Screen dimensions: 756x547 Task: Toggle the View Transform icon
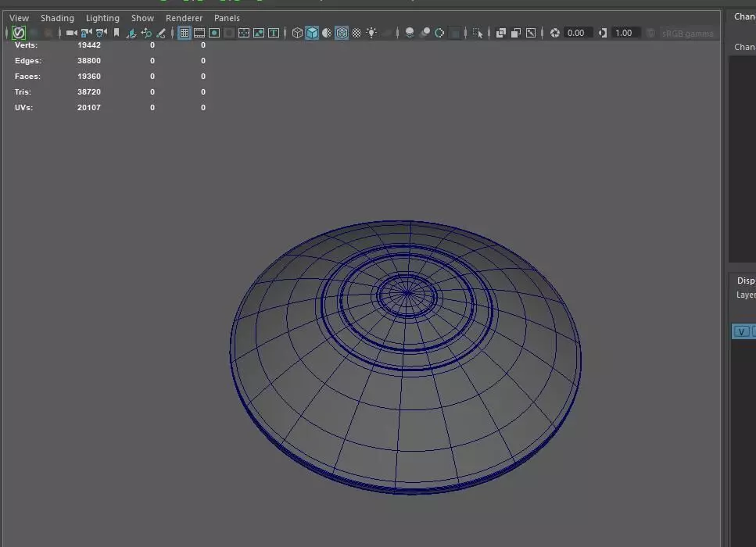point(651,33)
